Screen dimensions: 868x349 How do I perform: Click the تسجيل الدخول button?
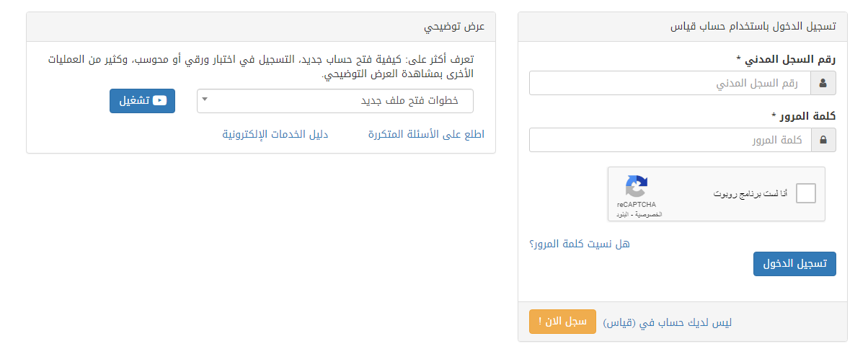[x=794, y=263]
